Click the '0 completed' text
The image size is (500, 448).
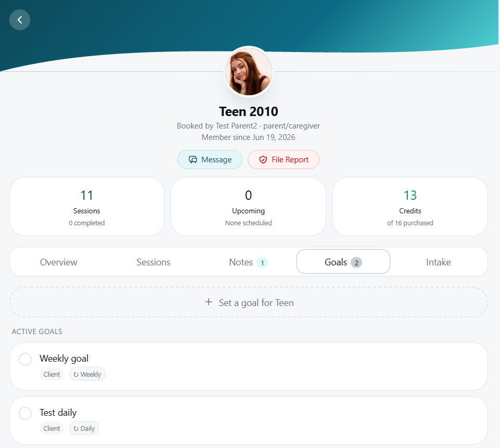click(x=87, y=223)
